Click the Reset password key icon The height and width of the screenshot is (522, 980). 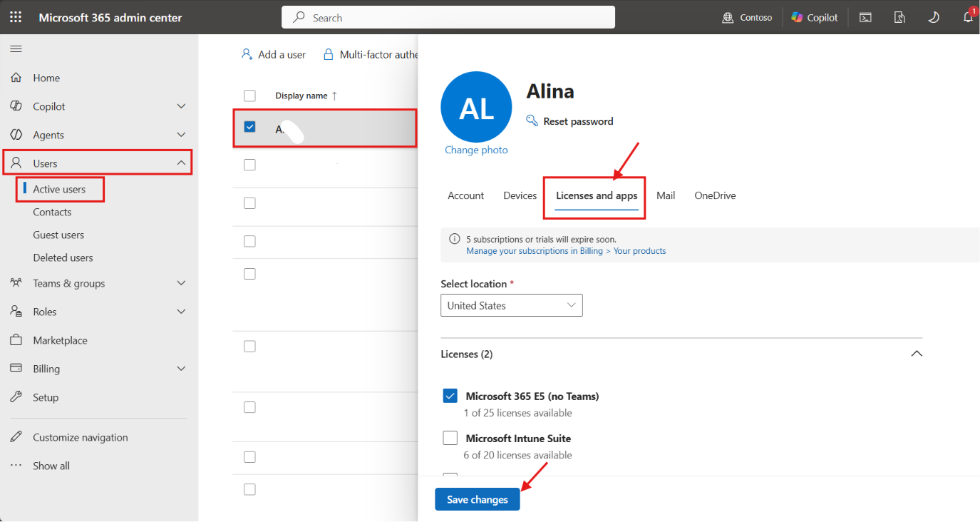point(532,121)
